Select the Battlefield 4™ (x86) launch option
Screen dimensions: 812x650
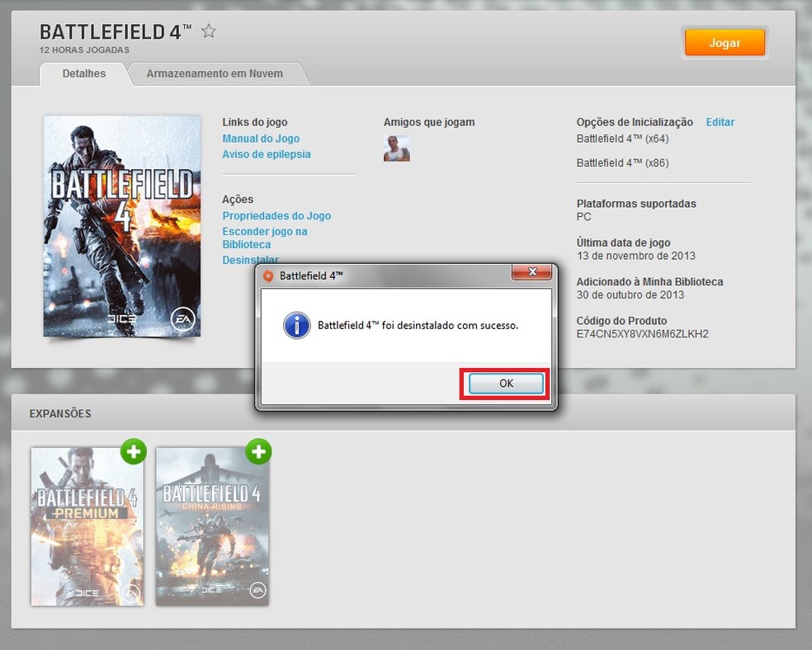622,163
